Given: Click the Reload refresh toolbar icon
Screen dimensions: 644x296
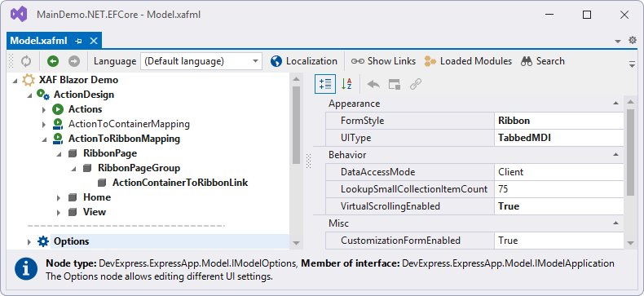Looking at the screenshot, I should (26, 62).
